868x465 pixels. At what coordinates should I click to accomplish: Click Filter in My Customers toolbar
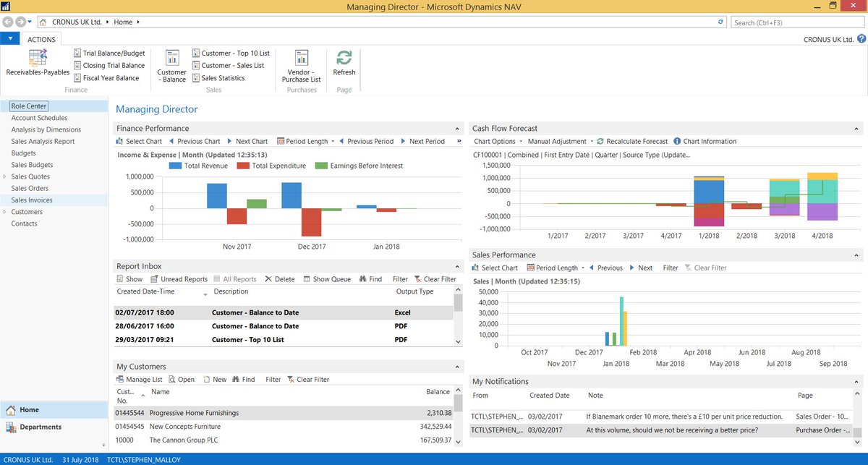(x=273, y=379)
